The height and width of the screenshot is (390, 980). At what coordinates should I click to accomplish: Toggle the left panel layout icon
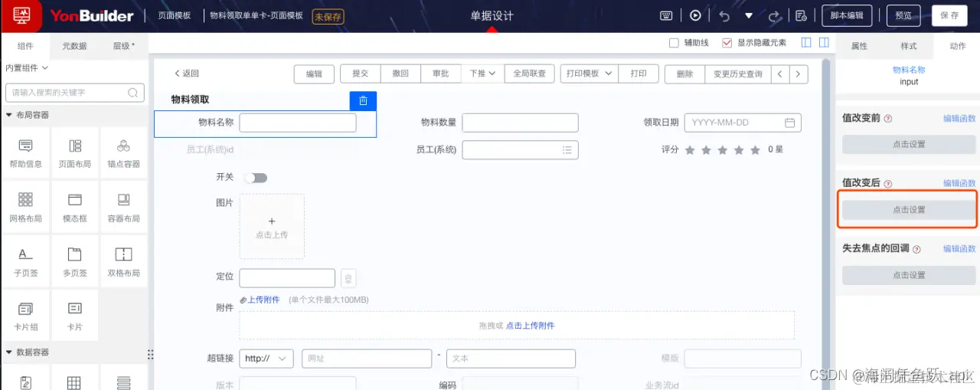(806, 43)
